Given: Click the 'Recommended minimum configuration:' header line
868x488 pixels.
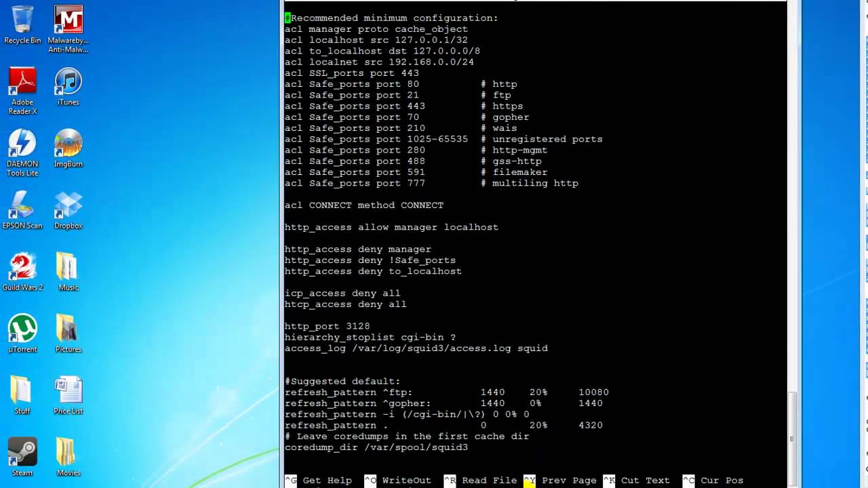Looking at the screenshot, I should (391, 18).
